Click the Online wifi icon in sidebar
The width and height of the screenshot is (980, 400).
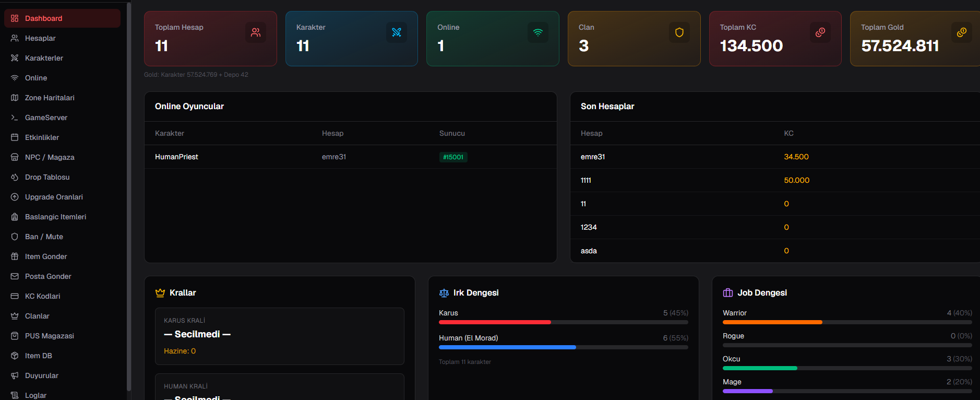pyautogui.click(x=15, y=78)
